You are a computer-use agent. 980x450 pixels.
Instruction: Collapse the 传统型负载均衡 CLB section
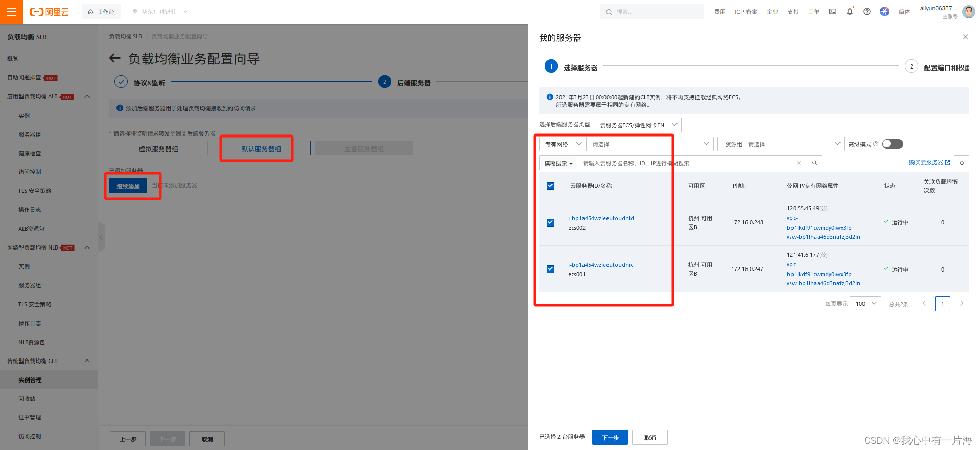pyautogui.click(x=87, y=361)
